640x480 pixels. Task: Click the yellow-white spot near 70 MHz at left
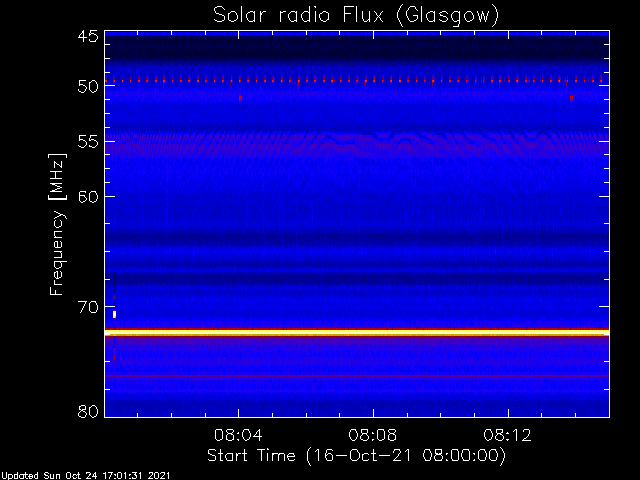[115, 314]
